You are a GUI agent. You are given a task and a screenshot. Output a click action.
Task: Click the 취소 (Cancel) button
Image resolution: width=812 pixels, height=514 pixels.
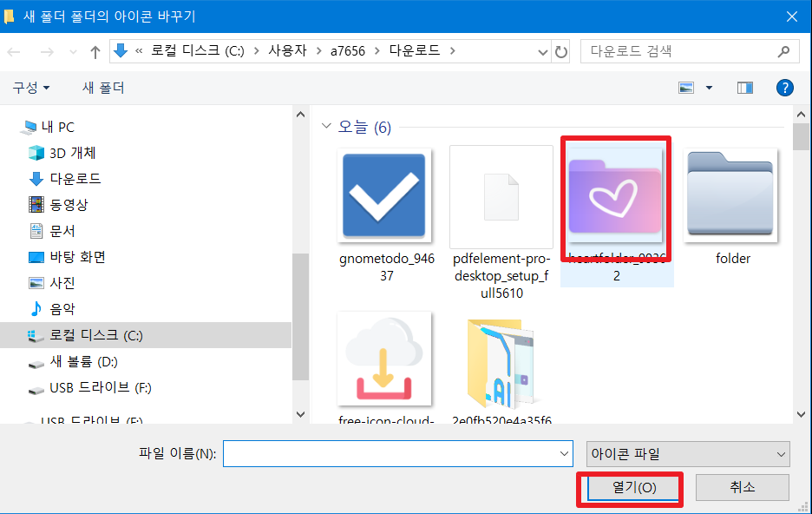(x=742, y=487)
